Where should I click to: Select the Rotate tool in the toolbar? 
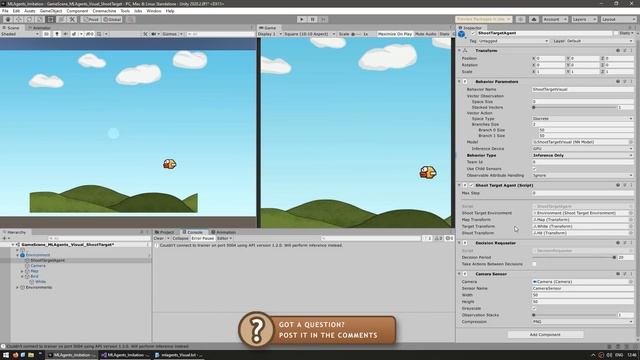(x=29, y=19)
